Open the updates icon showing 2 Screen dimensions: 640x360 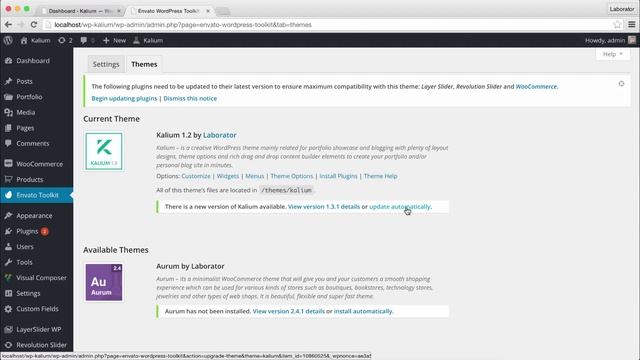click(62, 40)
